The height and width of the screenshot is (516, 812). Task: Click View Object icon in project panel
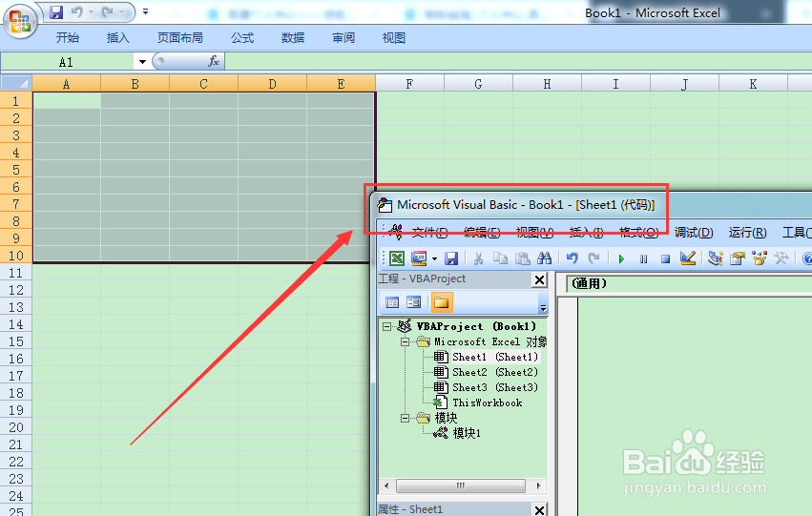point(414,302)
